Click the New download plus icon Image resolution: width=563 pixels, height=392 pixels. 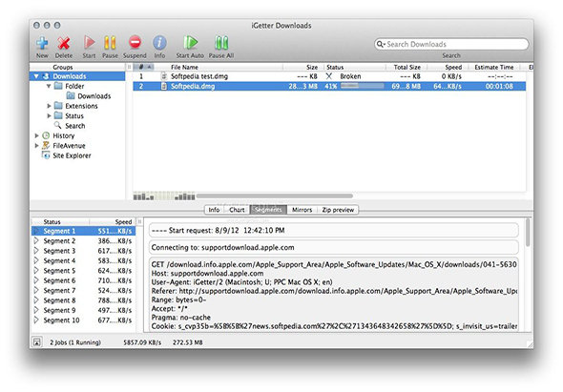click(x=42, y=43)
